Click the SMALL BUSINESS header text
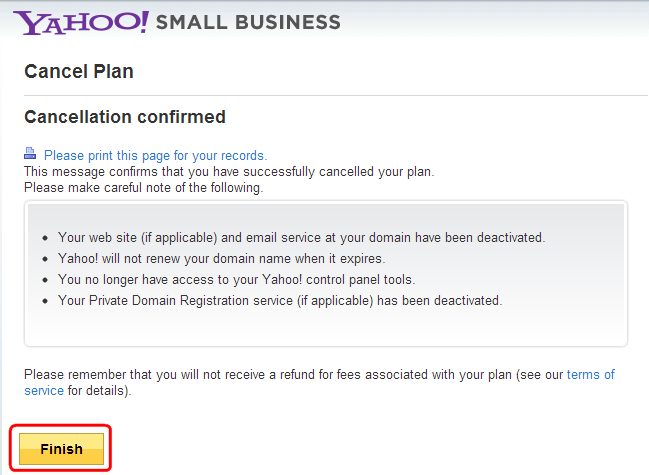 tap(248, 22)
